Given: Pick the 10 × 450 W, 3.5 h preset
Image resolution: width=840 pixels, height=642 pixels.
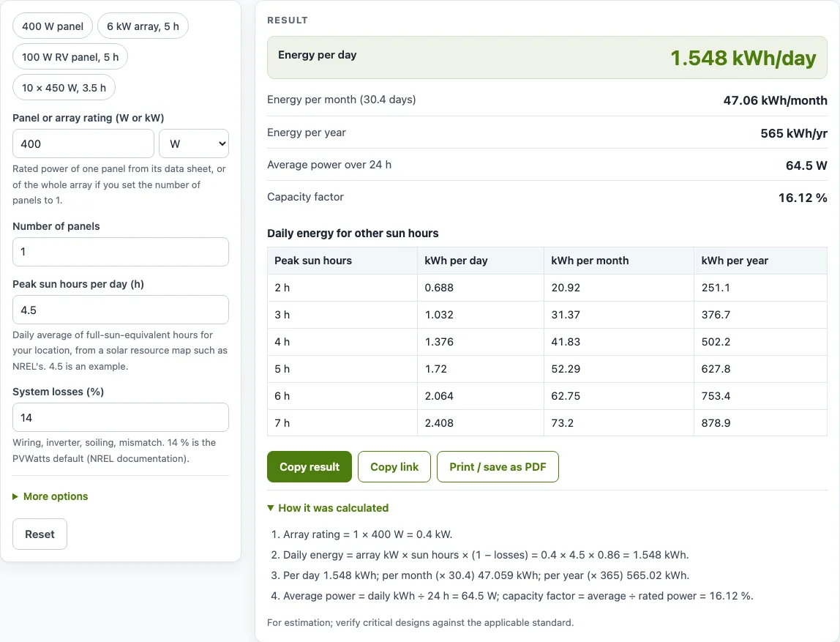Looking at the screenshot, I should point(64,87).
